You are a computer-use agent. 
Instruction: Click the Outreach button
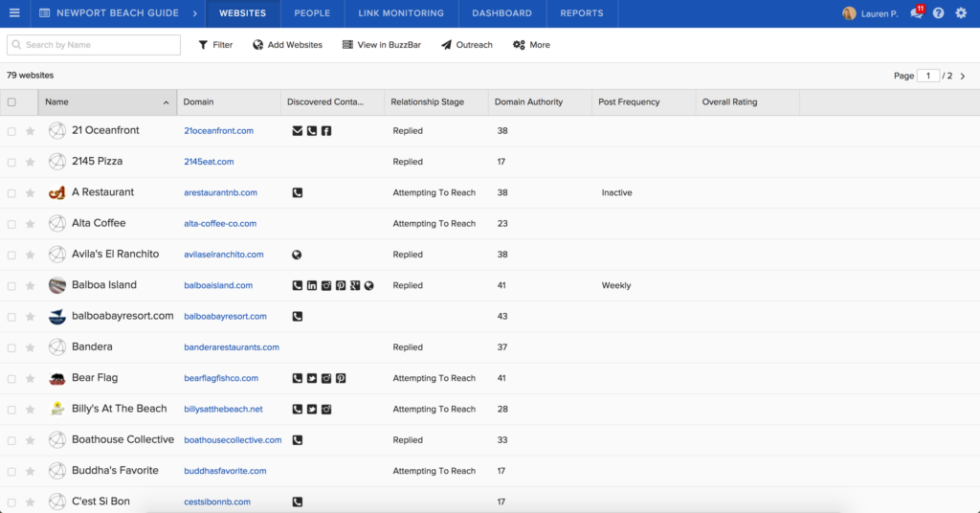click(467, 45)
